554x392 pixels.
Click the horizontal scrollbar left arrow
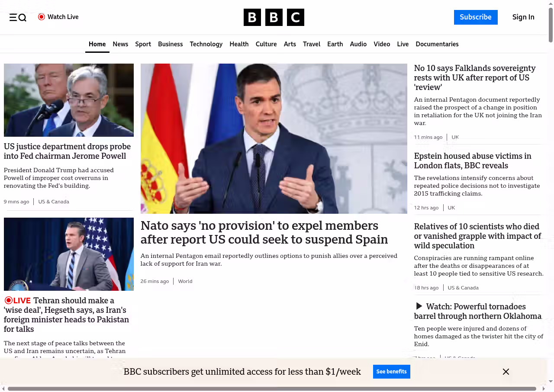click(3, 389)
